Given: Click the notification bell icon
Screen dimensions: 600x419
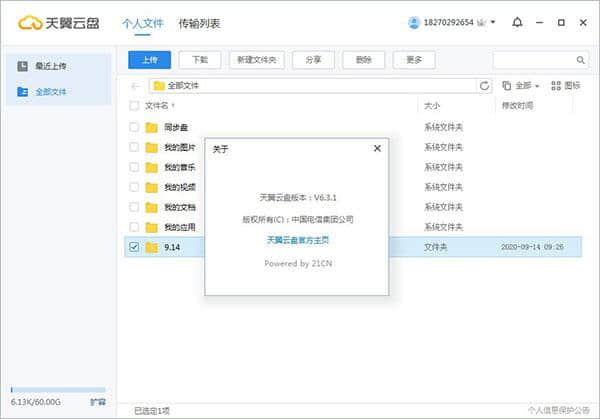Looking at the screenshot, I should (517, 22).
